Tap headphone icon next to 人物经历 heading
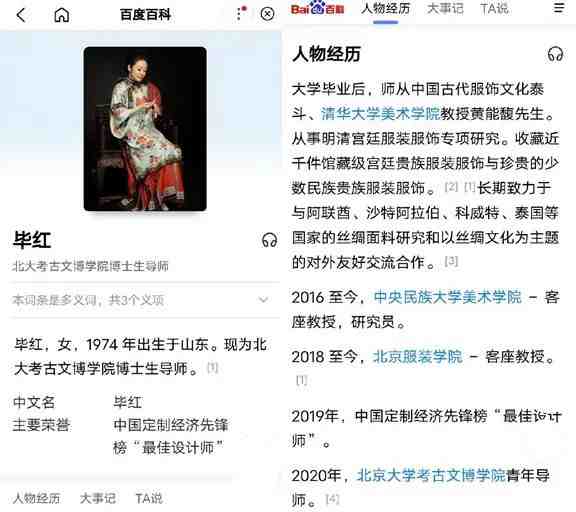Screen dimensions: 576x512 pos(555,54)
